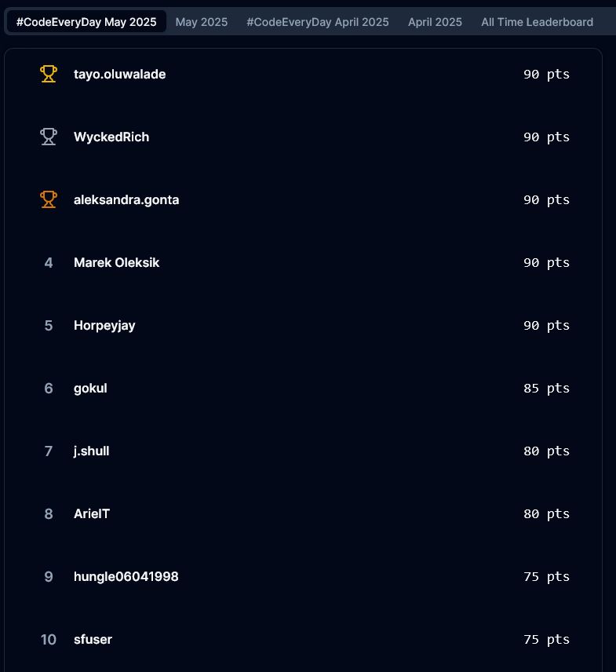Click the 85 pts score for gokul
The height and width of the screenshot is (672, 616).
click(x=546, y=389)
